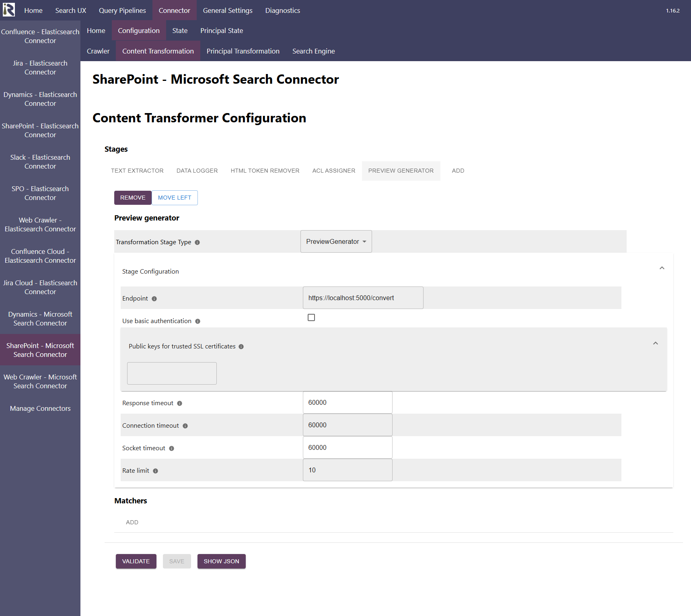Click info icon beside Socket timeout
Screen dimensions: 691x616
coord(171,448)
